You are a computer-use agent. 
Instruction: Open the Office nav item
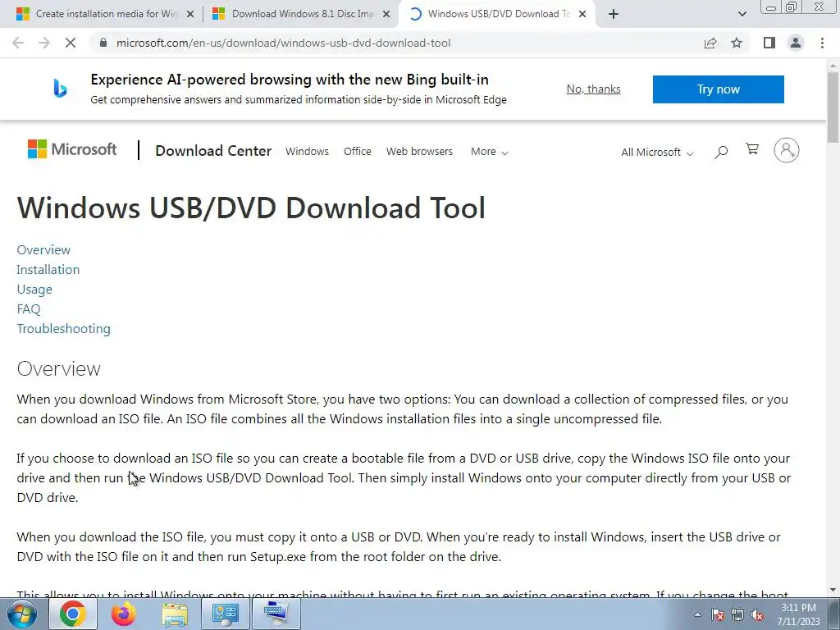pos(358,152)
